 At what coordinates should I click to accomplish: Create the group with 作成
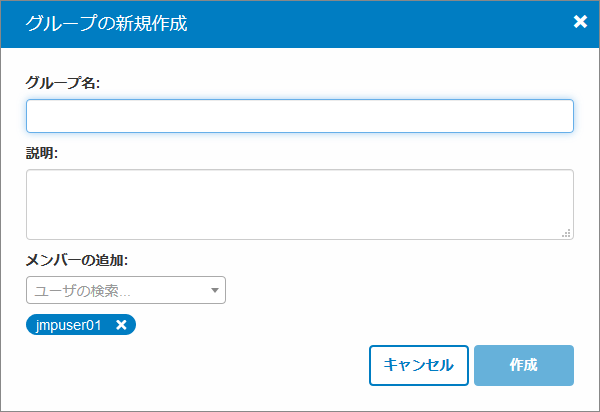[x=523, y=365]
